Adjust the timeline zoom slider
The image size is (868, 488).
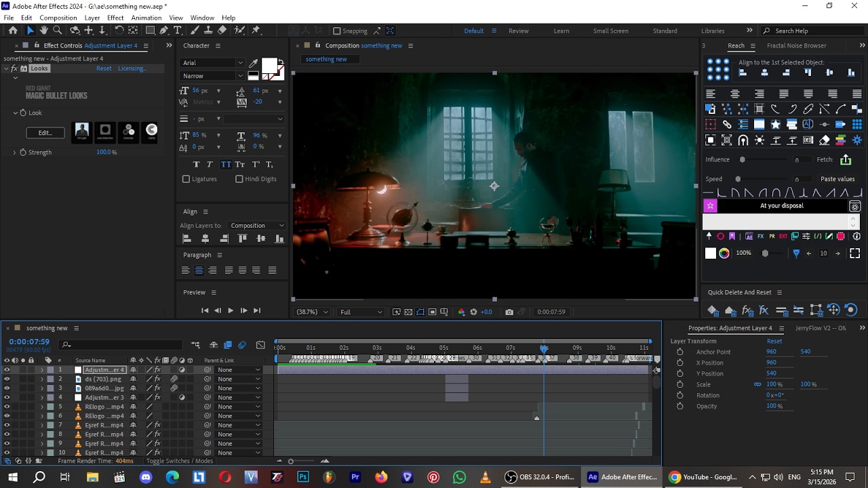291,461
